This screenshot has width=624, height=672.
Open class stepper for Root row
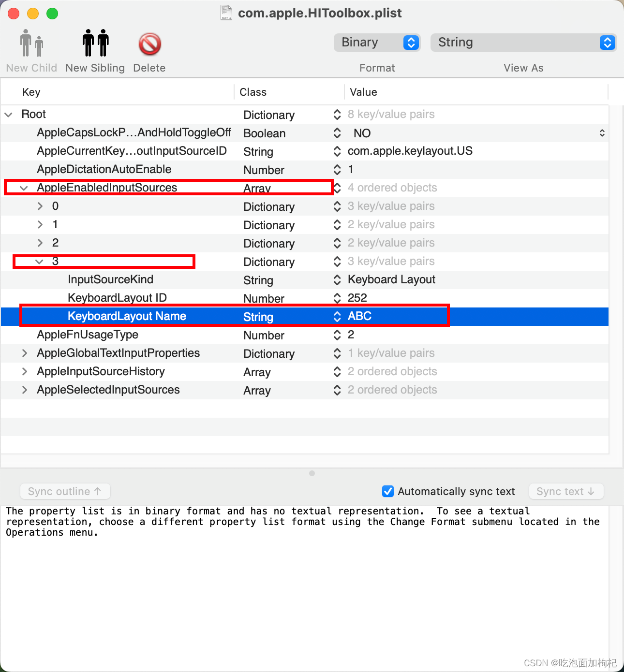(x=337, y=115)
